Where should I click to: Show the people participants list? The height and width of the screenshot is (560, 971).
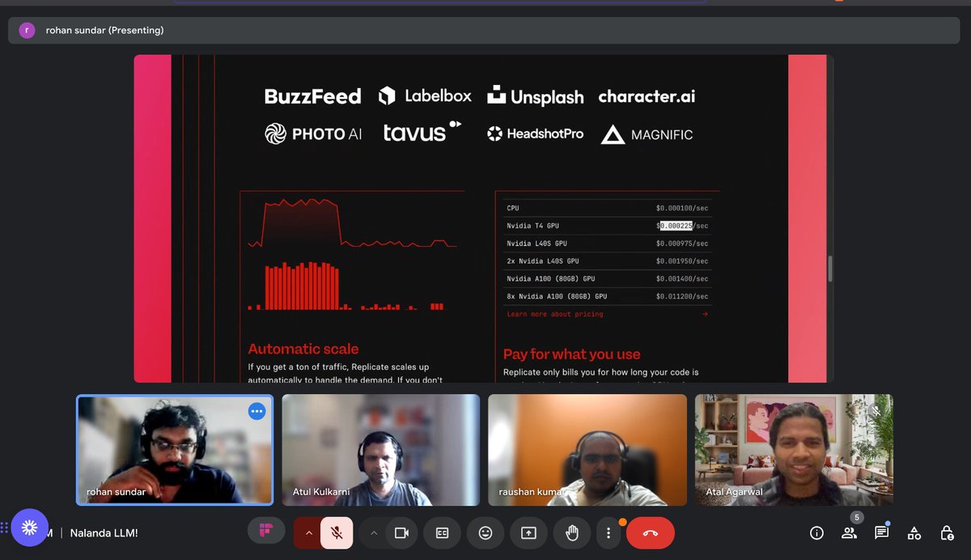pyautogui.click(x=849, y=532)
